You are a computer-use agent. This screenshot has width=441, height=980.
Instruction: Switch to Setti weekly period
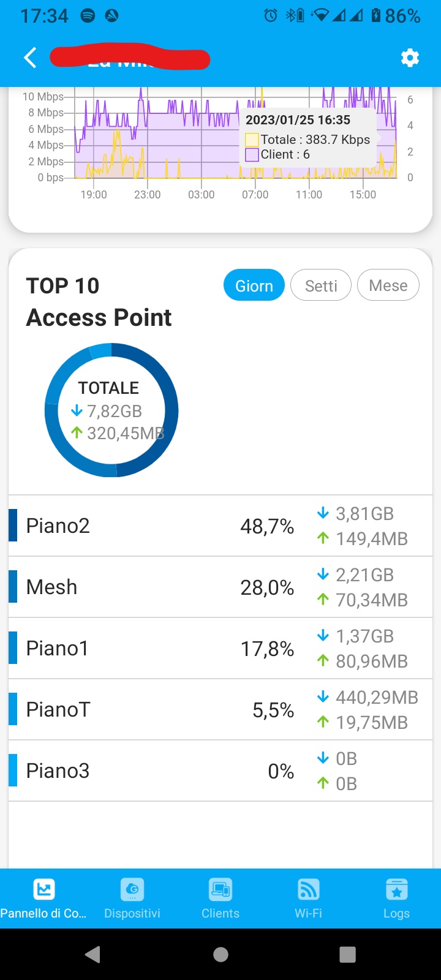click(x=321, y=285)
